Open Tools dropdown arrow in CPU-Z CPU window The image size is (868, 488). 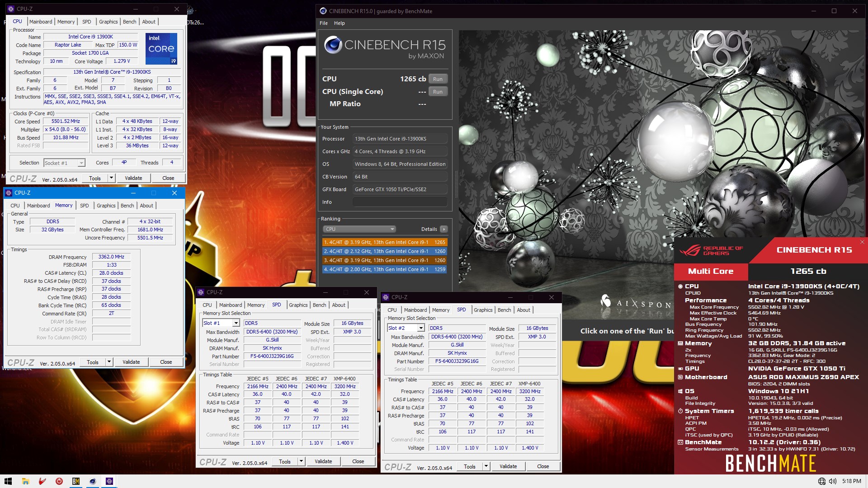(x=111, y=178)
